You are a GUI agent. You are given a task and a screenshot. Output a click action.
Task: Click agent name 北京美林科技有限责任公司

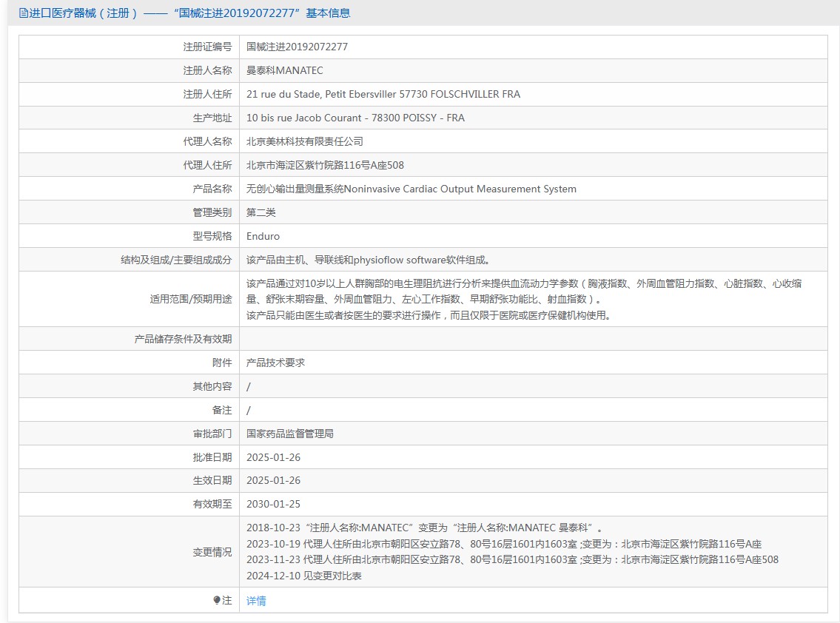[305, 141]
